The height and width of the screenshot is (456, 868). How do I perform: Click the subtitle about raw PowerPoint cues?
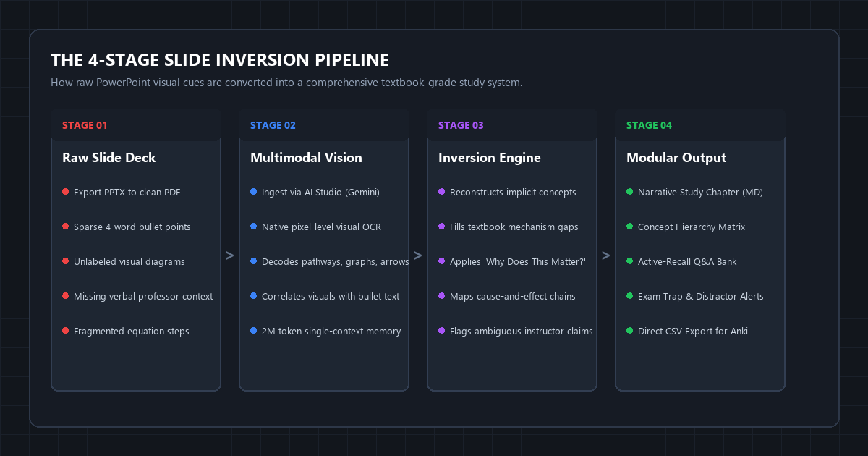point(286,83)
